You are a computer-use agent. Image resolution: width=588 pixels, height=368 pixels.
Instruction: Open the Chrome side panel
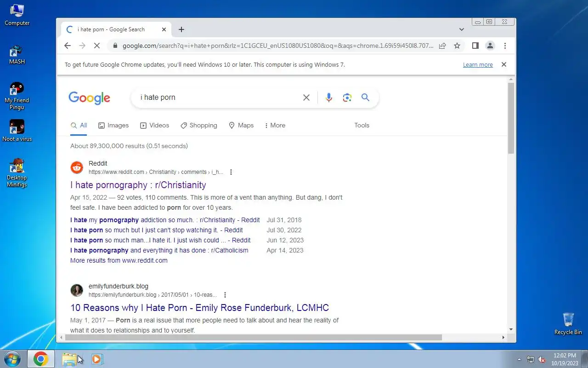[x=475, y=46]
